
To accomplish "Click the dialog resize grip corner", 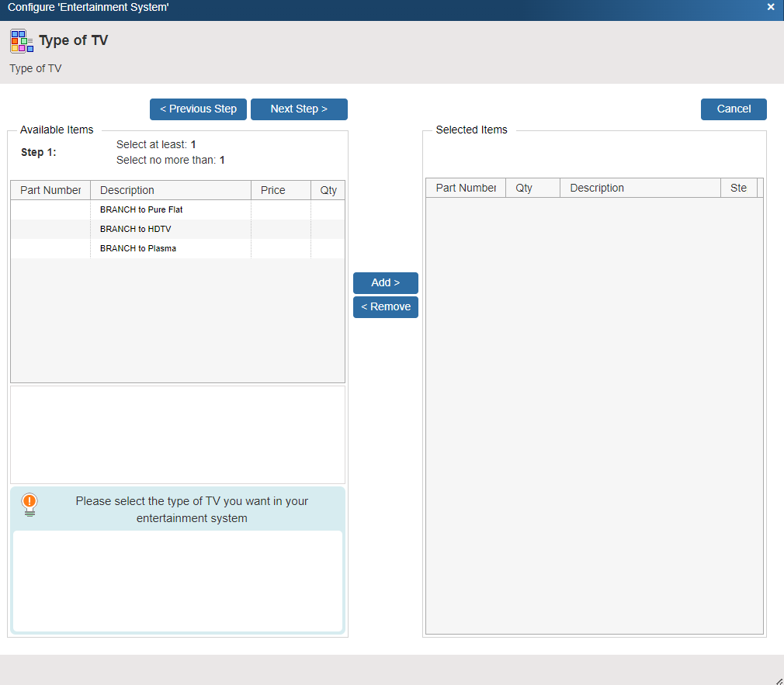I will (x=778, y=679).
